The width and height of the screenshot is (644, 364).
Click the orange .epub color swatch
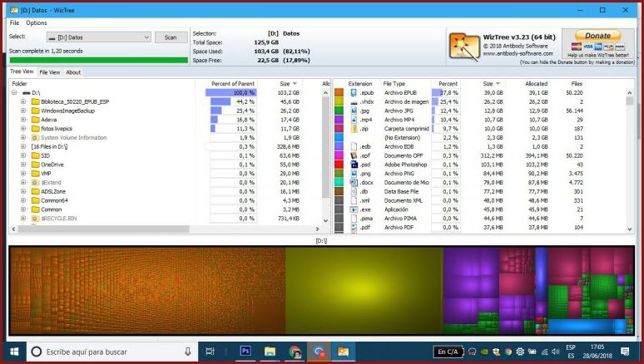point(339,92)
